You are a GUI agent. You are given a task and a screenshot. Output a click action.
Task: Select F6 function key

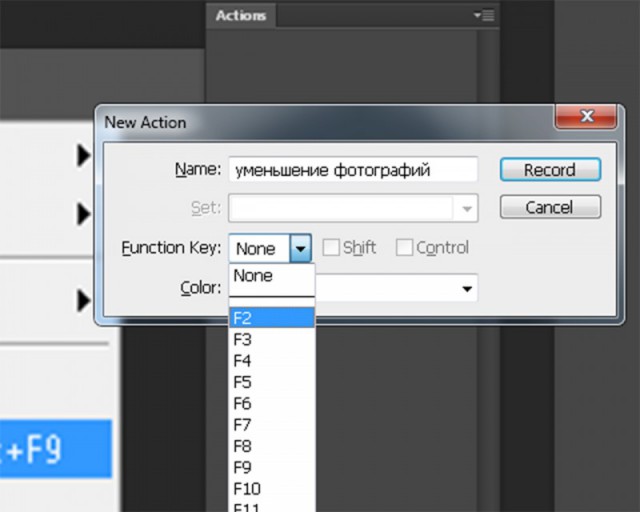(x=272, y=403)
